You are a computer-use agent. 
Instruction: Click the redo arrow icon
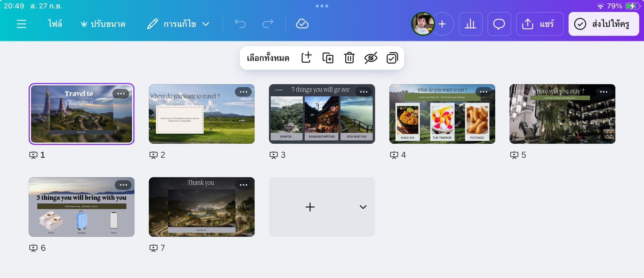268,24
